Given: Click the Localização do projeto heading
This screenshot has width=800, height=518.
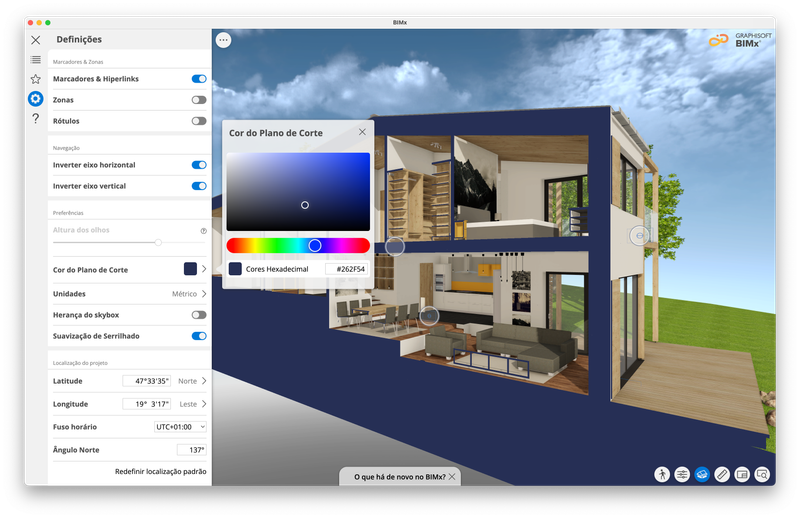Looking at the screenshot, I should [x=80, y=363].
